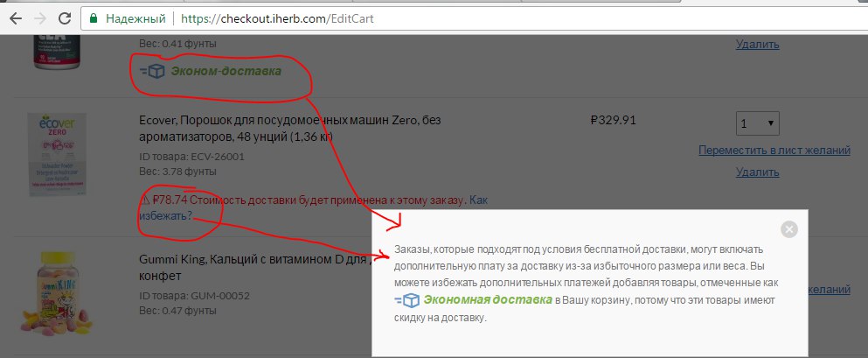Image resolution: width=868 pixels, height=358 pixels.
Task: Click the text 'ID товара: ECV-26001'
Action: coord(191,157)
